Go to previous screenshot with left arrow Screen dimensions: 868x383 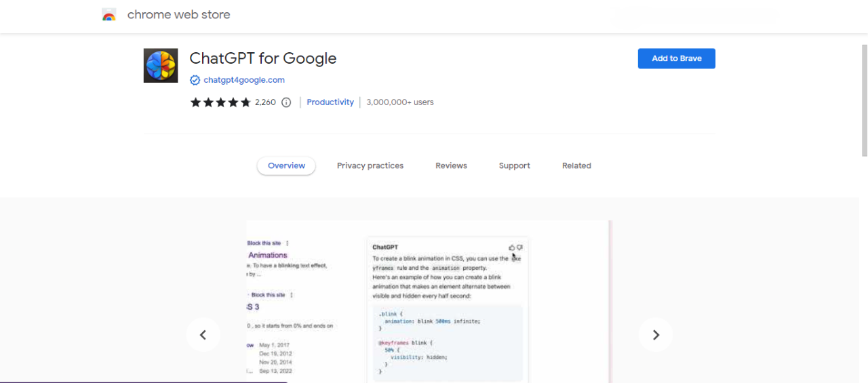point(203,335)
